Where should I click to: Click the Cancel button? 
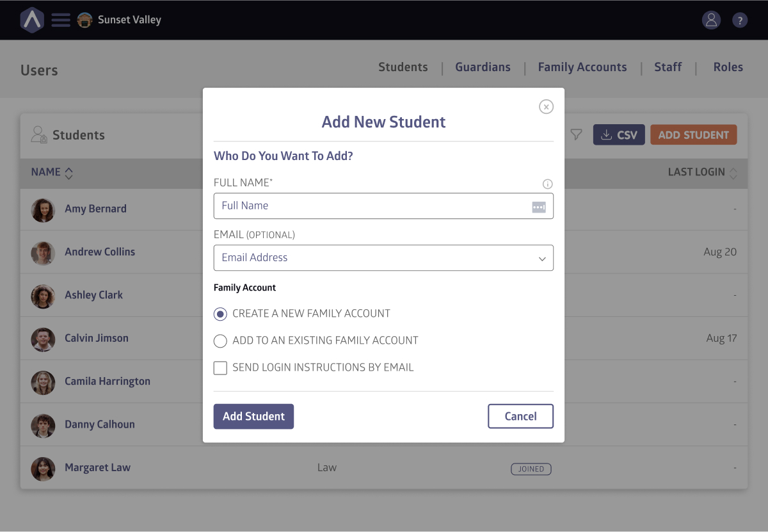(x=520, y=416)
